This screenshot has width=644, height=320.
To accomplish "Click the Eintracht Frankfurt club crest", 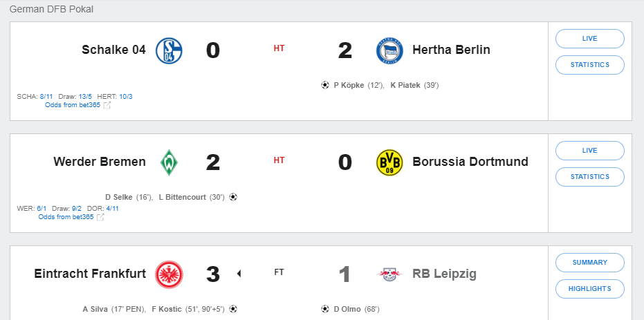I will (169, 274).
